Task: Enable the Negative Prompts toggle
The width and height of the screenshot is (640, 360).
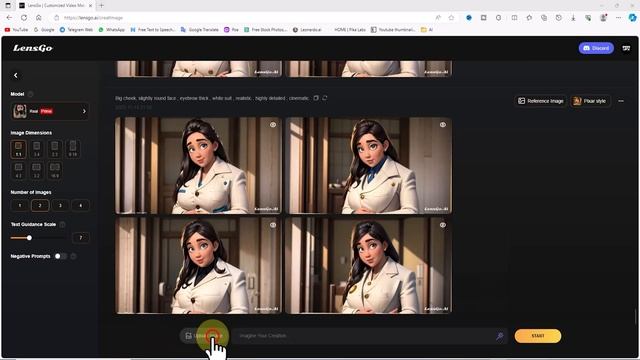Action: pyautogui.click(x=60, y=256)
